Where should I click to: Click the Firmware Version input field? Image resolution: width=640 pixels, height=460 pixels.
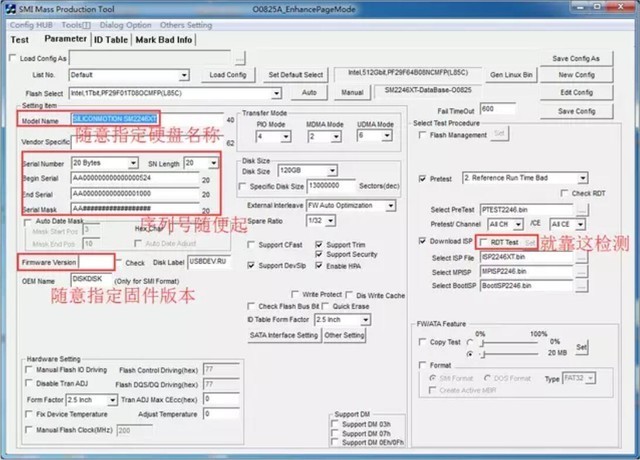96,262
